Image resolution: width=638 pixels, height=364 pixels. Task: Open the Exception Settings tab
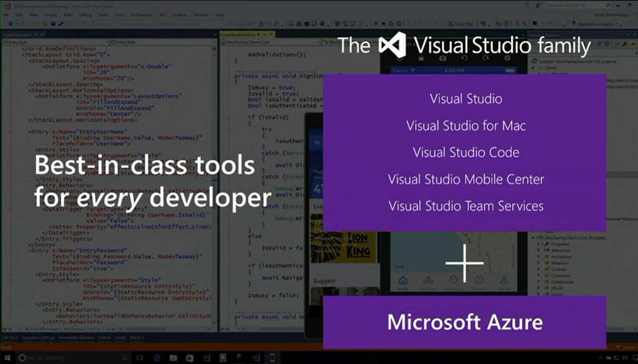pos(38,338)
